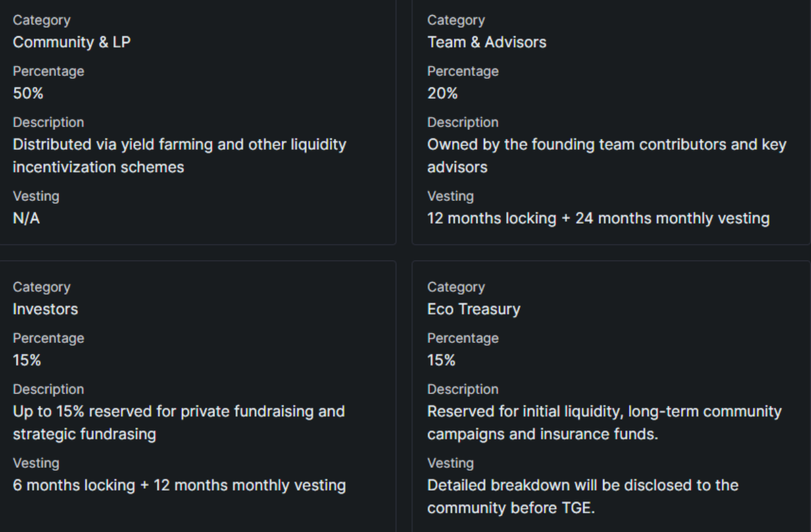Click the 12 months locking vesting text

pos(598,218)
